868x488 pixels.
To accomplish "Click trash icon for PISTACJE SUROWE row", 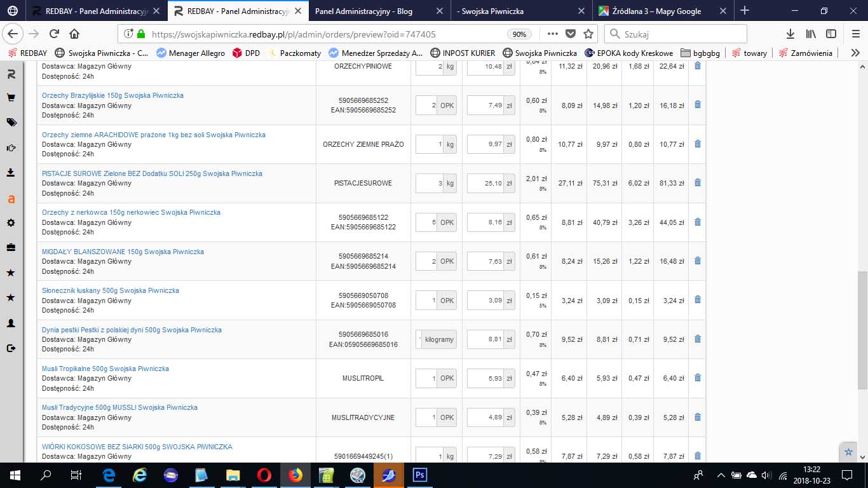I will [697, 183].
